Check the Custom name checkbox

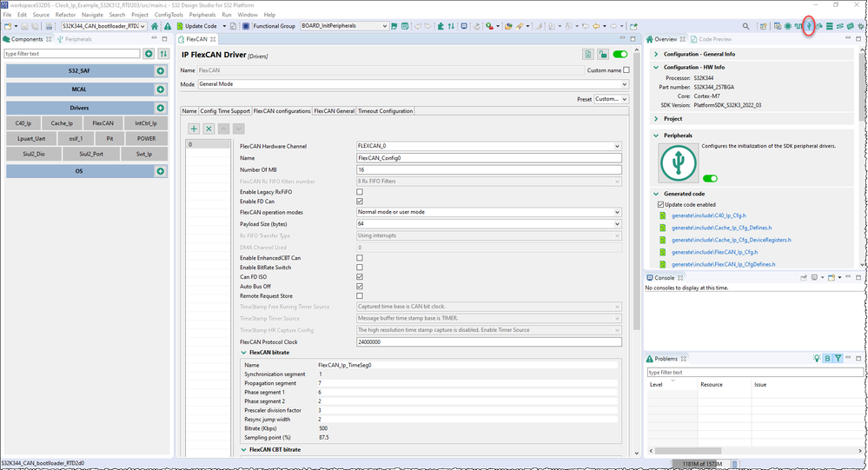[626, 70]
